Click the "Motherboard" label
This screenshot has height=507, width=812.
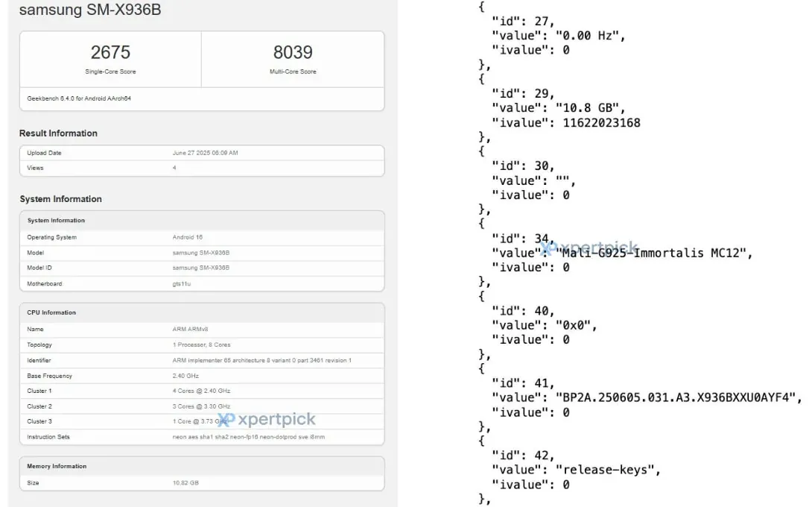pos(45,284)
